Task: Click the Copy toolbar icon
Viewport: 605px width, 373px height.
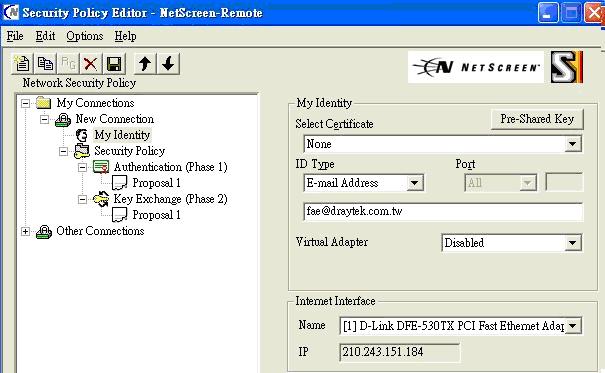Action: [45, 64]
